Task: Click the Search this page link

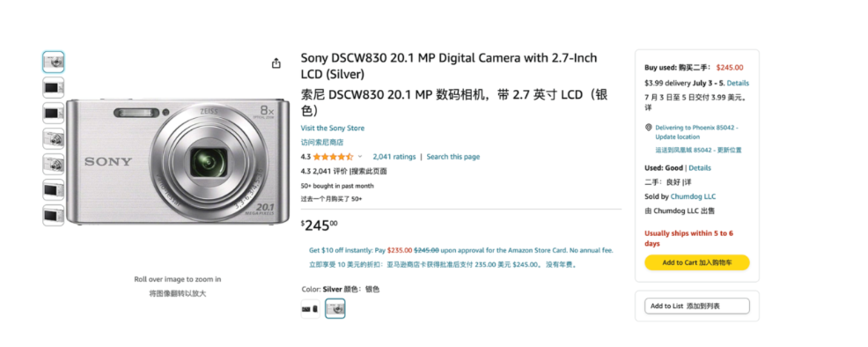Action: (x=453, y=157)
